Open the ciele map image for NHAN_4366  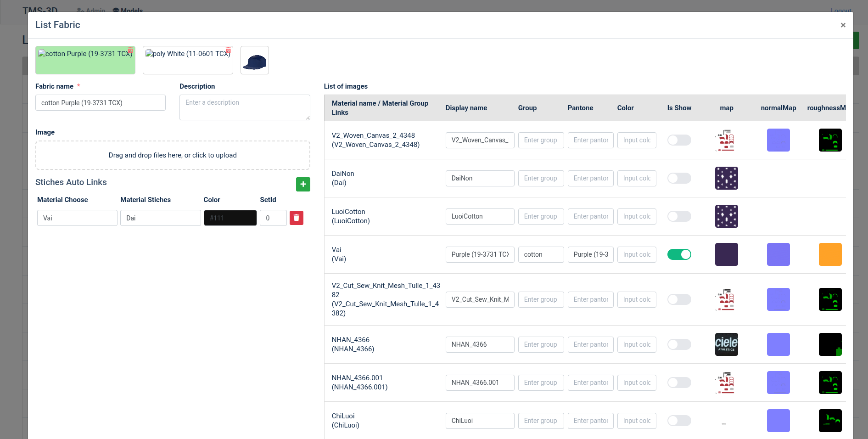726,344
